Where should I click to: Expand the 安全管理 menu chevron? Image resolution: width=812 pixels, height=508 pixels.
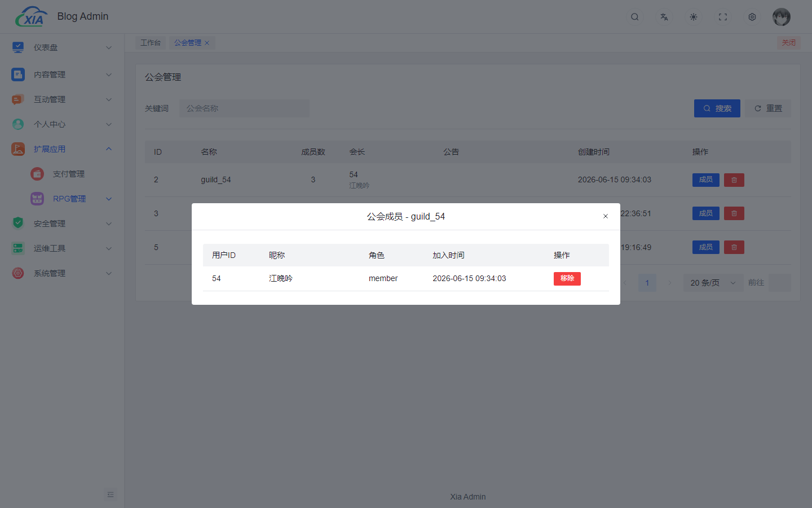pyautogui.click(x=109, y=224)
